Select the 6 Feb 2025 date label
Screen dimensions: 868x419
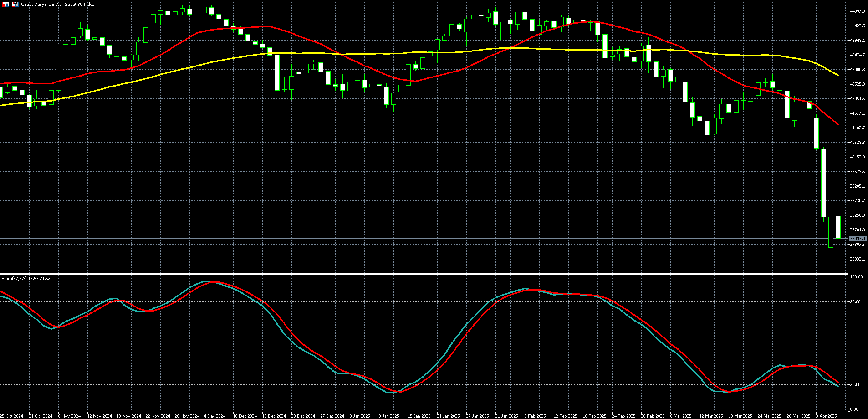click(x=535, y=416)
